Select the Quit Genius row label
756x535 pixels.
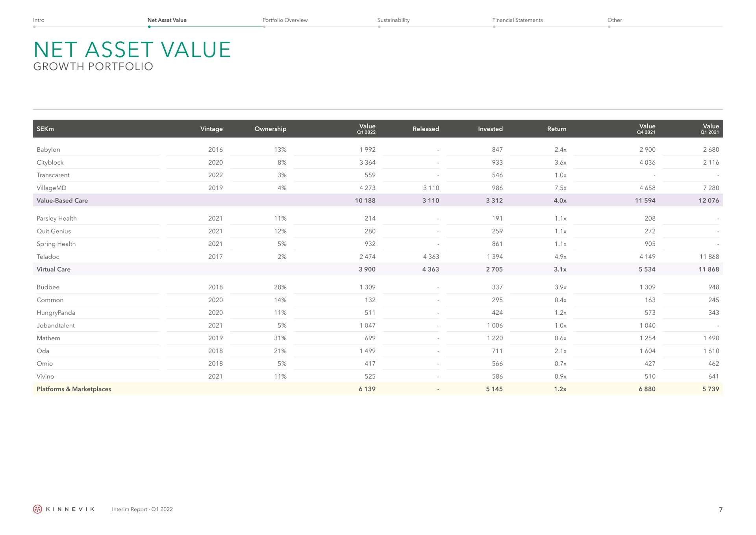point(54,231)
